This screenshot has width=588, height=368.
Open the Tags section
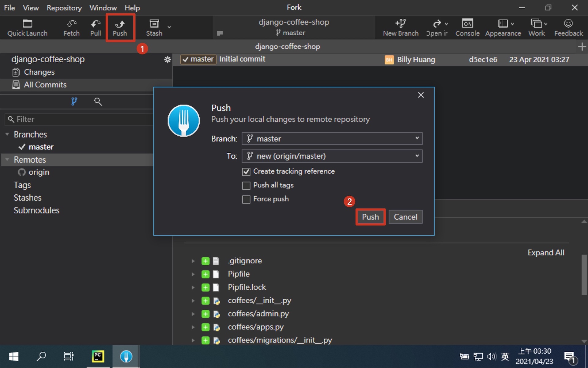[22, 185]
